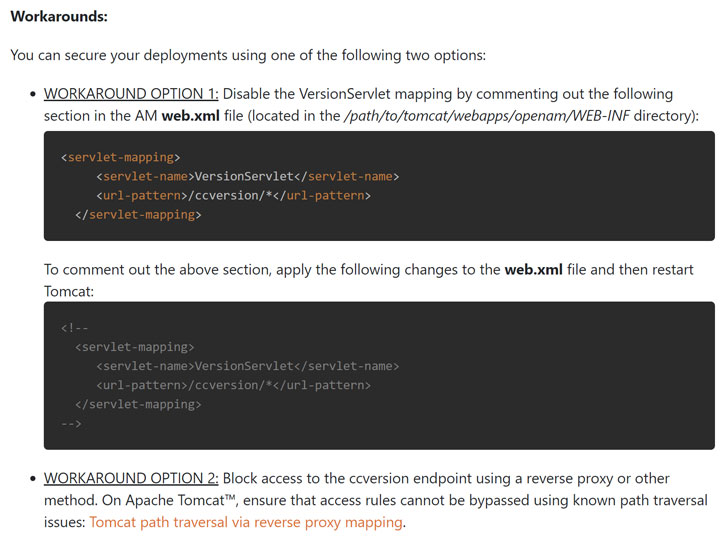Click the opening servlet-mapping tag in first code block

[x=121, y=157]
